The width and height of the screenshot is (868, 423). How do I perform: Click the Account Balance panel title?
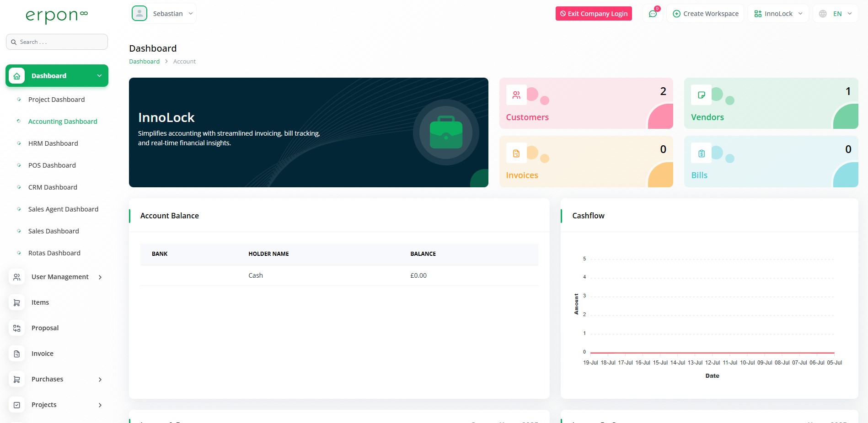tap(169, 216)
